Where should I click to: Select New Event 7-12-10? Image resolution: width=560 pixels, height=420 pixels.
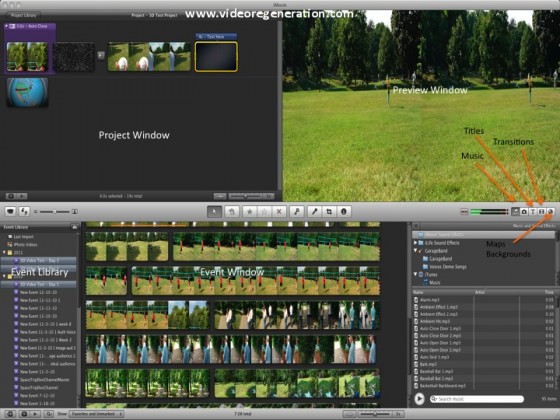[37, 395]
